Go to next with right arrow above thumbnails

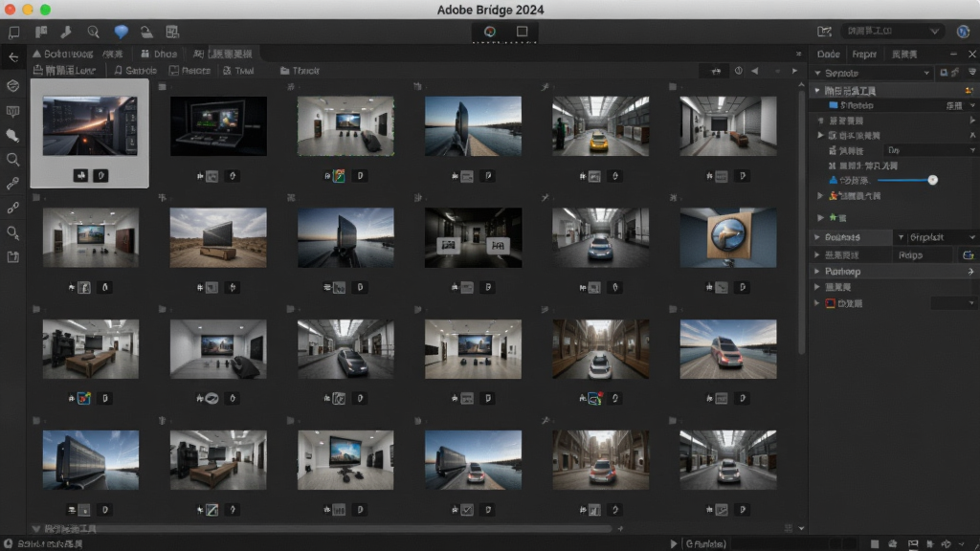794,71
